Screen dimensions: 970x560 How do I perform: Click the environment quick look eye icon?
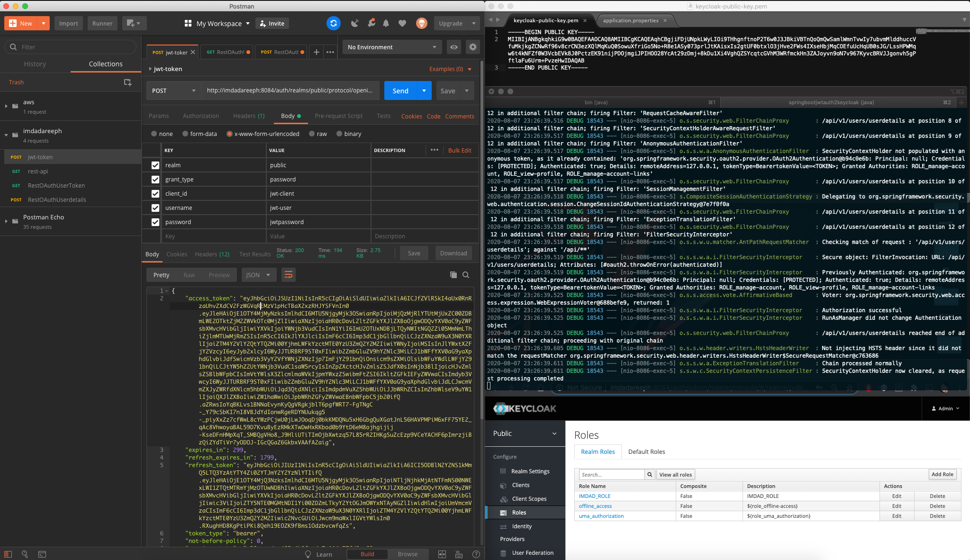pos(454,47)
